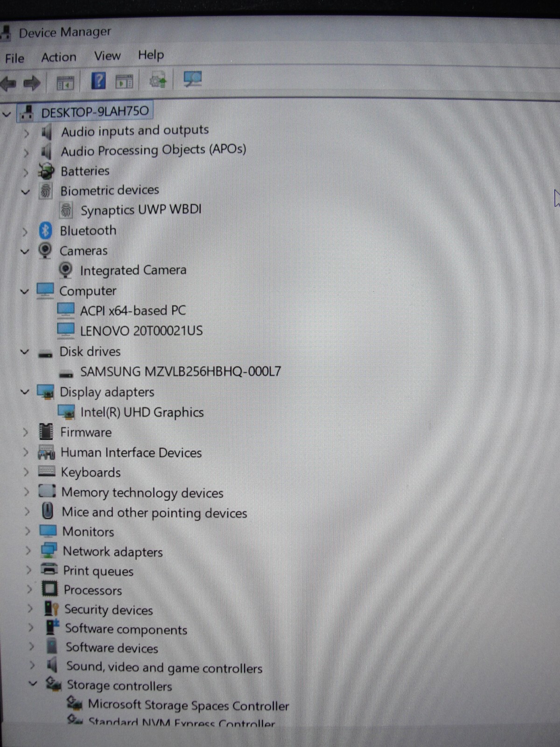Select the Software devices label

(x=112, y=648)
